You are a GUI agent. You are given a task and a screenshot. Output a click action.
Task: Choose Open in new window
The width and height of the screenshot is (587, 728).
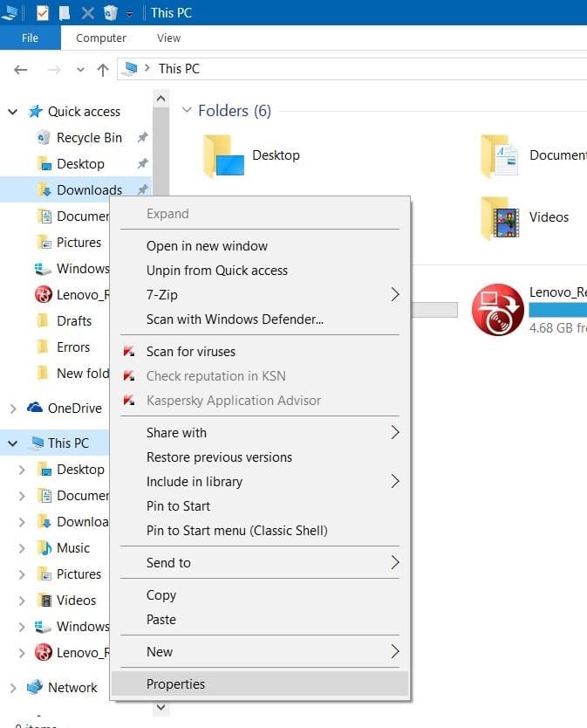point(260,245)
